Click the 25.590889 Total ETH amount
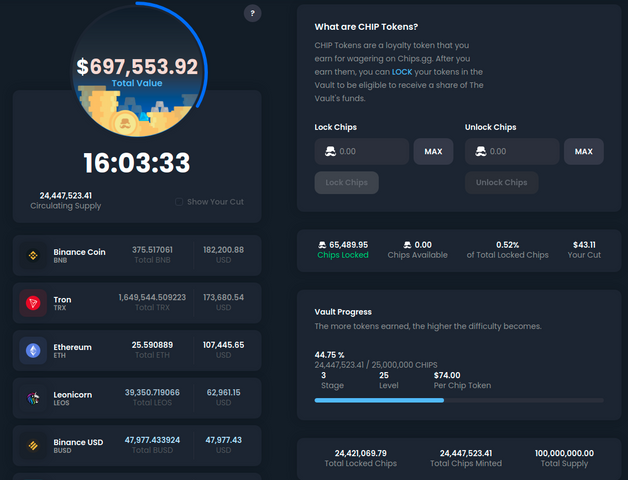Image resolution: width=628 pixels, height=480 pixels. (x=152, y=345)
